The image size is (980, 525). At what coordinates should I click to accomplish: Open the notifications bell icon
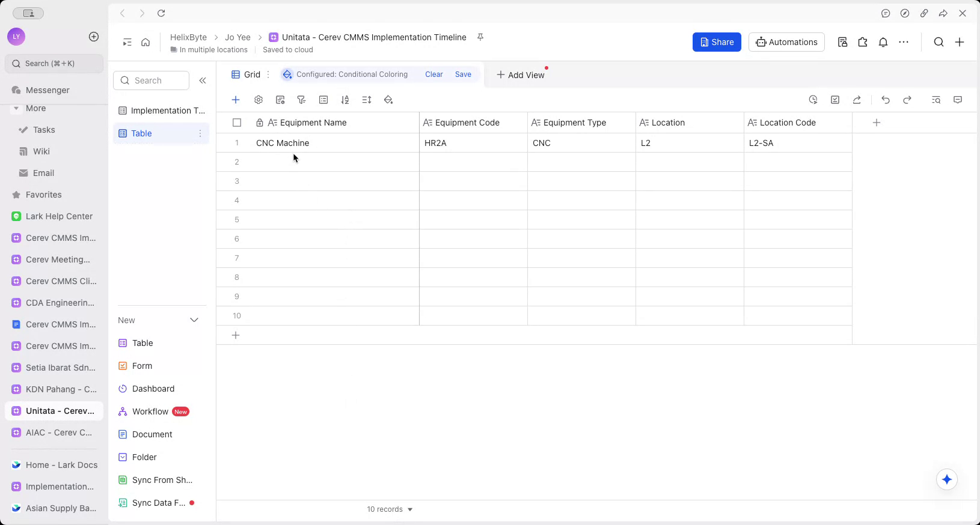[x=883, y=42]
